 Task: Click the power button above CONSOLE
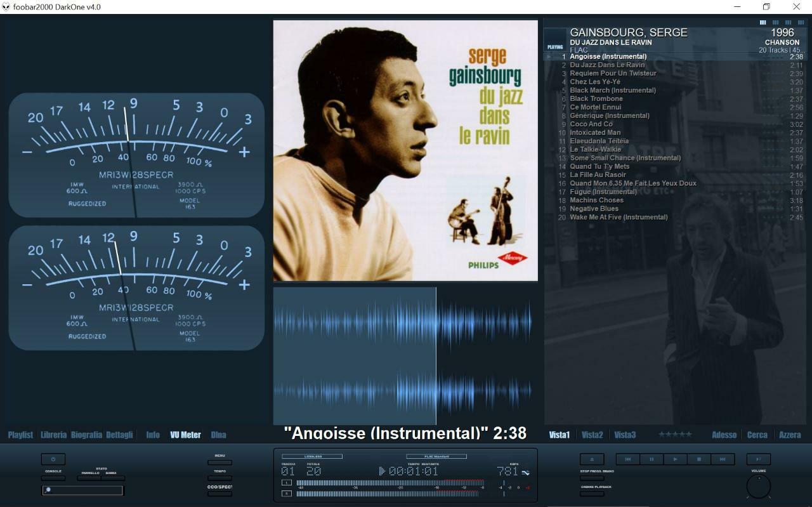tap(53, 459)
